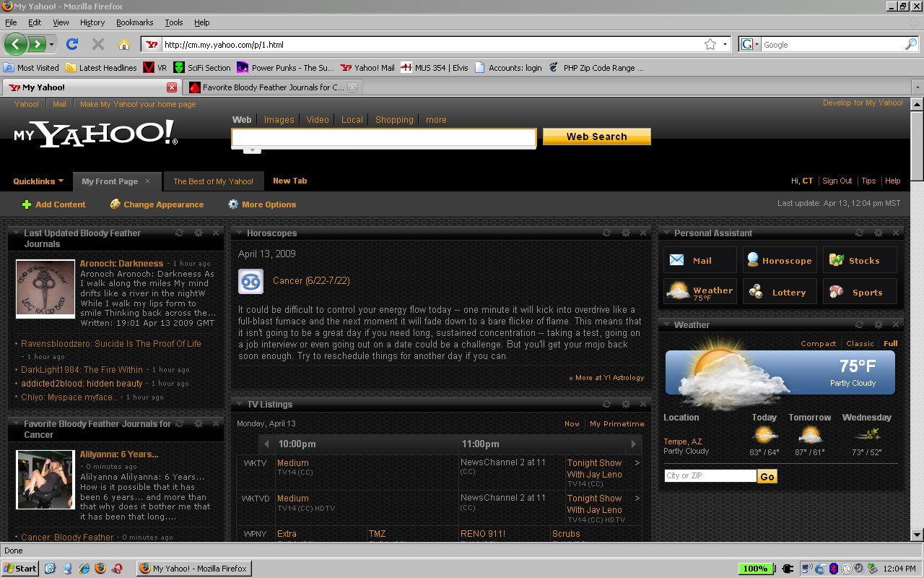Click the Firefox home icon
Image resolution: width=924 pixels, height=578 pixels.
[123, 45]
